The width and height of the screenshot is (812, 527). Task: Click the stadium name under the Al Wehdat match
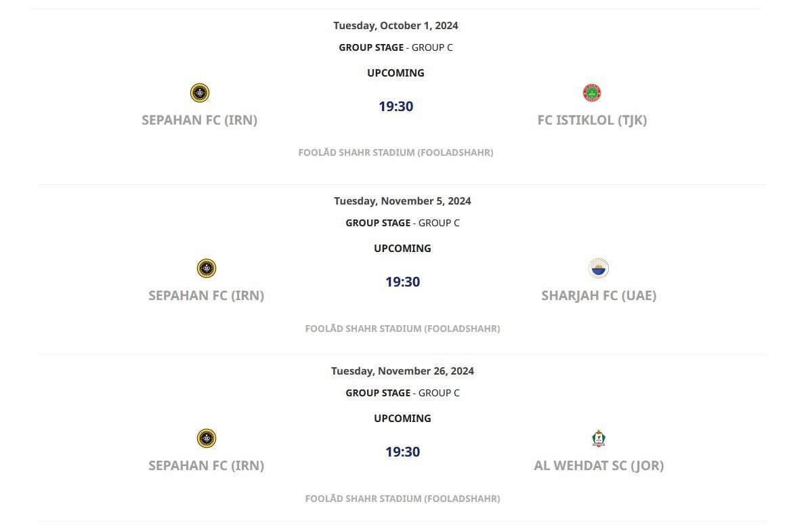tap(402, 499)
